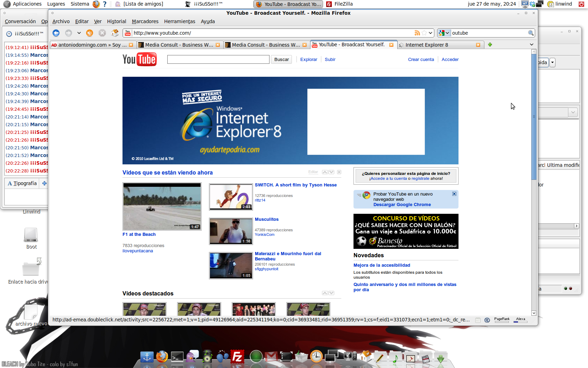This screenshot has height=368, width=588.
Task: Click the PageRank indicator in the status bar
Action: click(x=502, y=319)
